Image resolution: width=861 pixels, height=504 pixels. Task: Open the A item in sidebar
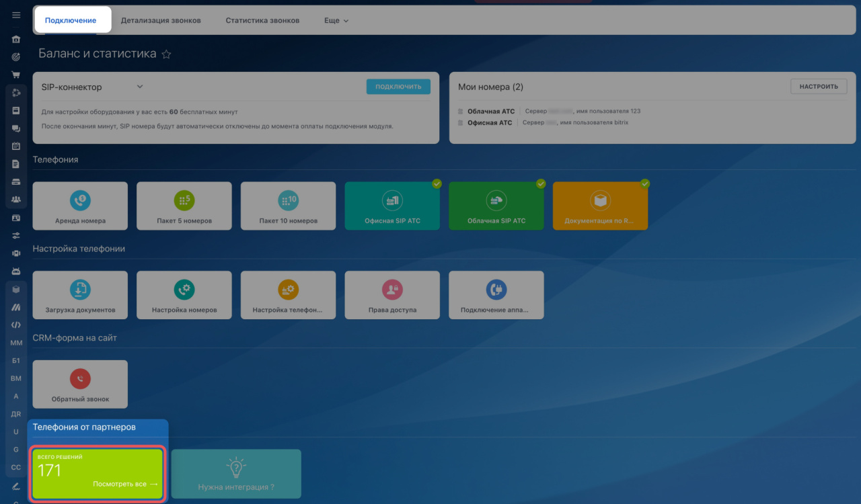tap(16, 396)
